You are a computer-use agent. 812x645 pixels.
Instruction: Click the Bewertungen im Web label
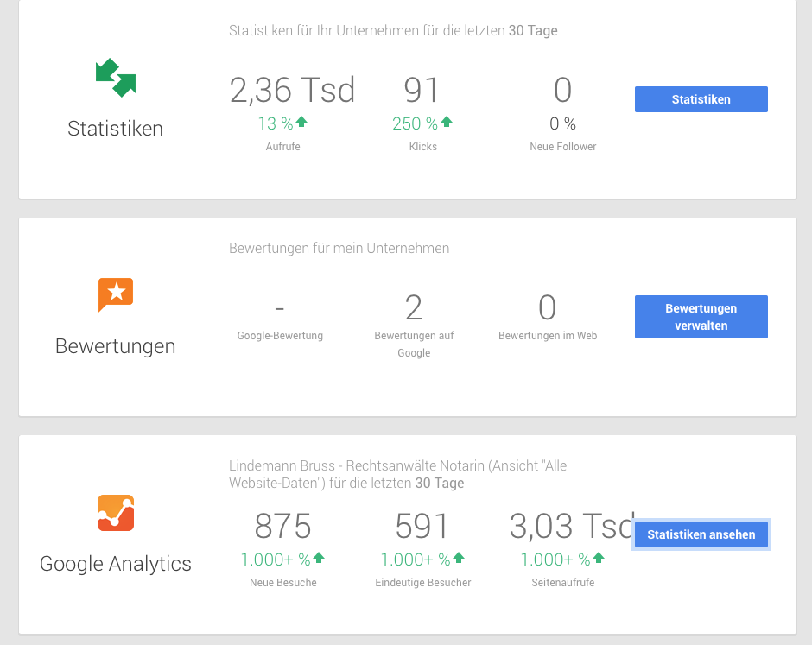click(x=548, y=336)
